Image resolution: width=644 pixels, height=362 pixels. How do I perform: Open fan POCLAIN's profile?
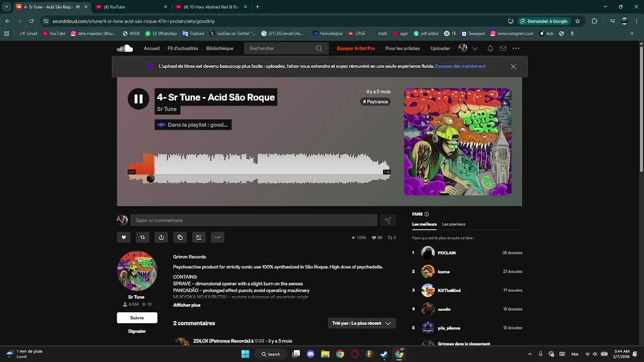point(447,253)
